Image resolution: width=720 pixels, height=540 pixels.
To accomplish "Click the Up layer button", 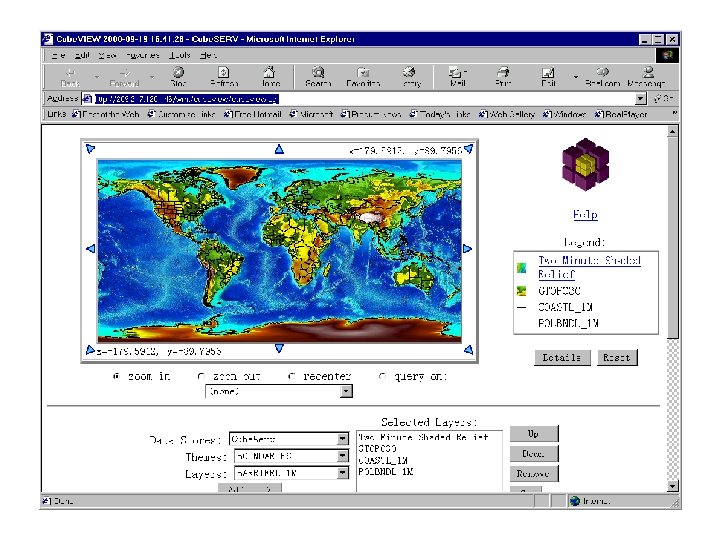I will click(534, 433).
